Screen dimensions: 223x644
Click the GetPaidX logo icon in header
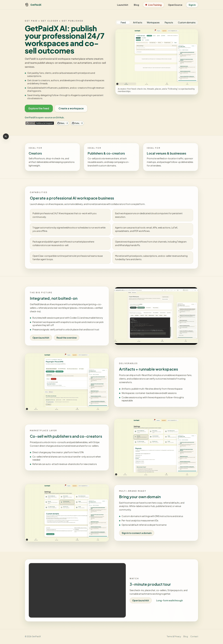[x=27, y=5]
